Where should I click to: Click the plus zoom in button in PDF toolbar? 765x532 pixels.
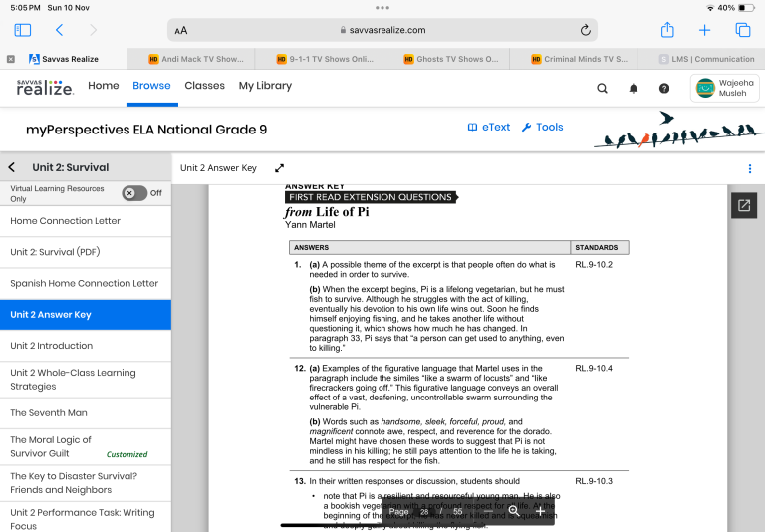coord(540,511)
